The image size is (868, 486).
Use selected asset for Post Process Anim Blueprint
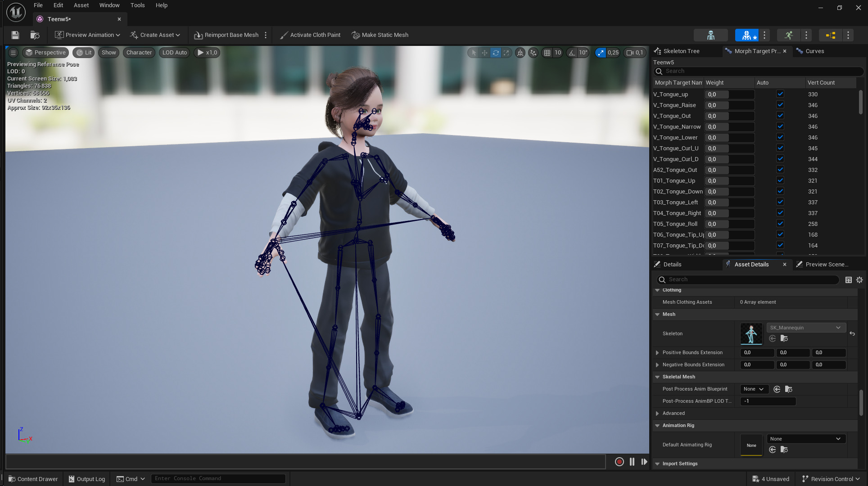click(777, 389)
